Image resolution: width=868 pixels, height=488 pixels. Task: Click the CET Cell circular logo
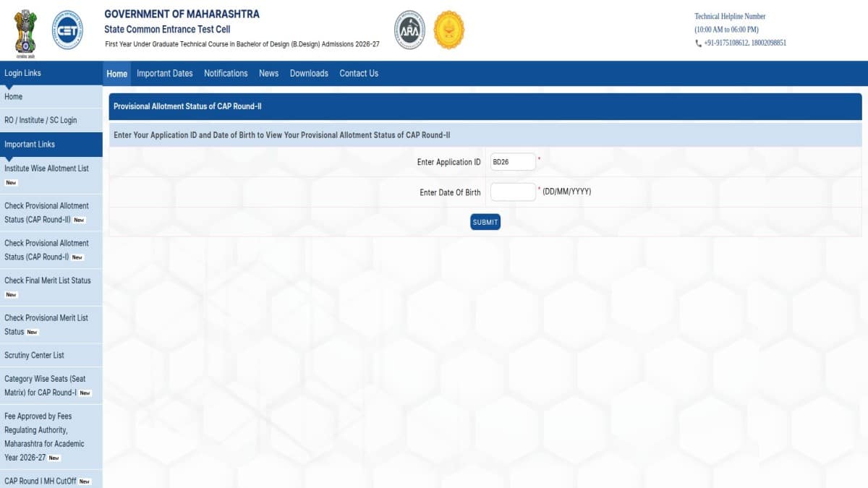67,30
